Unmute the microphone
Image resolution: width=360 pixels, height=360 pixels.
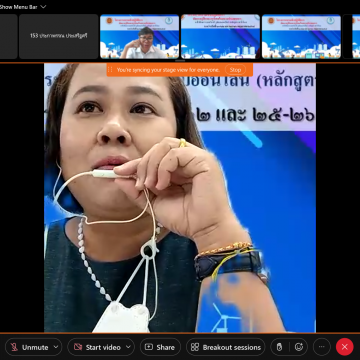[29, 347]
